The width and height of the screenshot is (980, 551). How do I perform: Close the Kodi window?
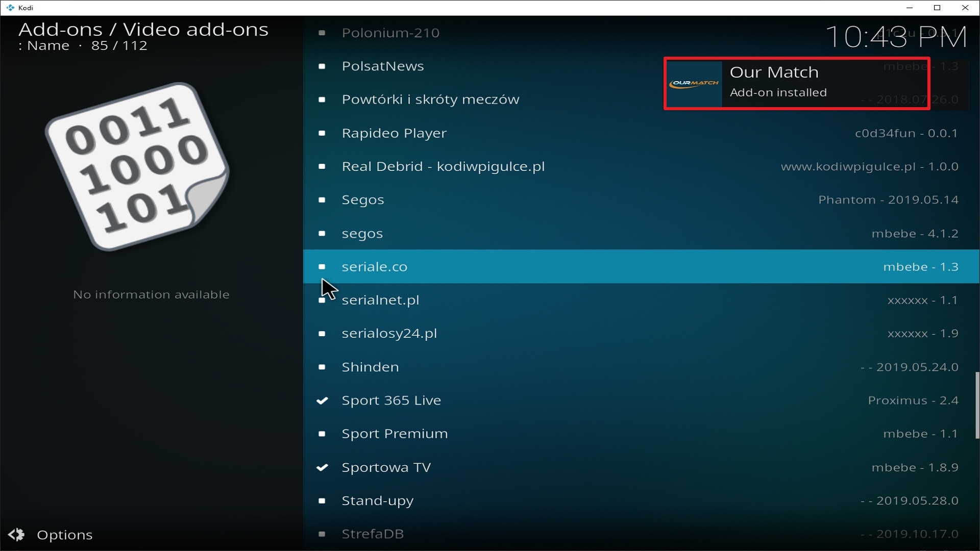(x=965, y=8)
